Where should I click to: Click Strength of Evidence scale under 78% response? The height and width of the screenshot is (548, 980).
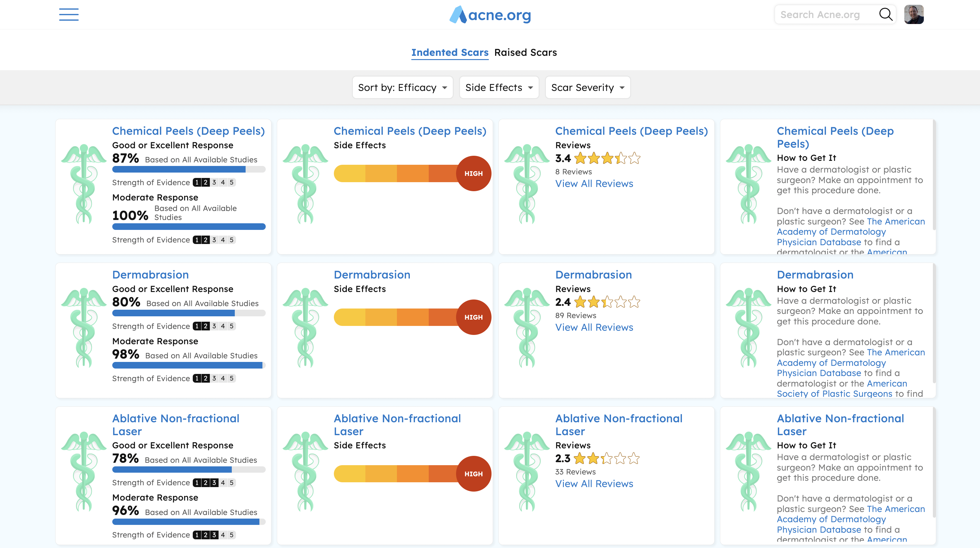pos(214,483)
